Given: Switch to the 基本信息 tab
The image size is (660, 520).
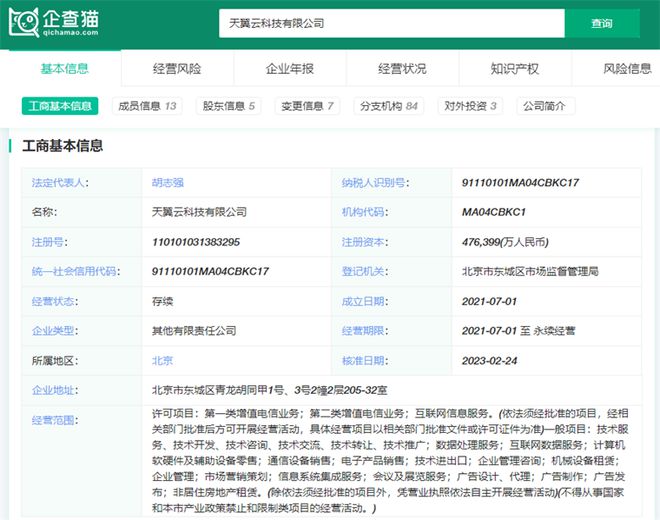Looking at the screenshot, I should point(65,69).
